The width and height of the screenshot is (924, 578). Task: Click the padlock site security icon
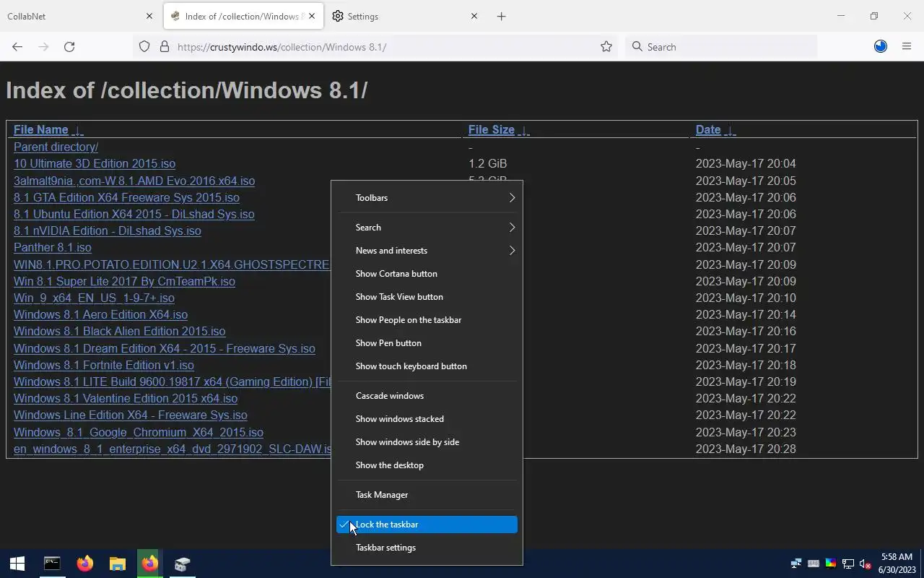[x=165, y=46]
